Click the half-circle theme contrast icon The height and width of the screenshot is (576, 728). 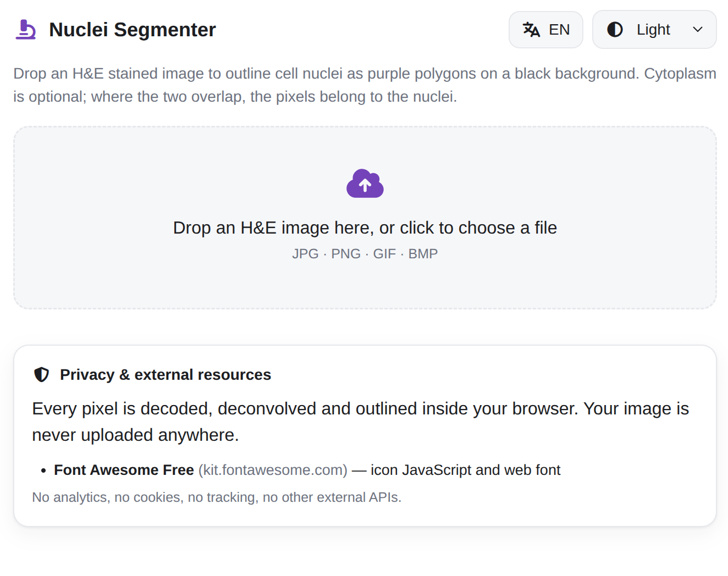[x=615, y=30]
